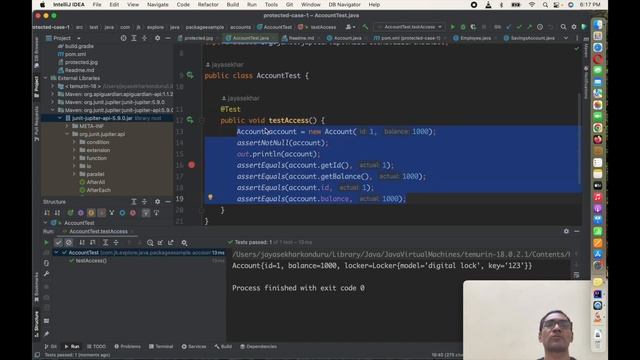The height and width of the screenshot is (360, 640).
Task: Open the Navigate menu
Action: (158, 4)
